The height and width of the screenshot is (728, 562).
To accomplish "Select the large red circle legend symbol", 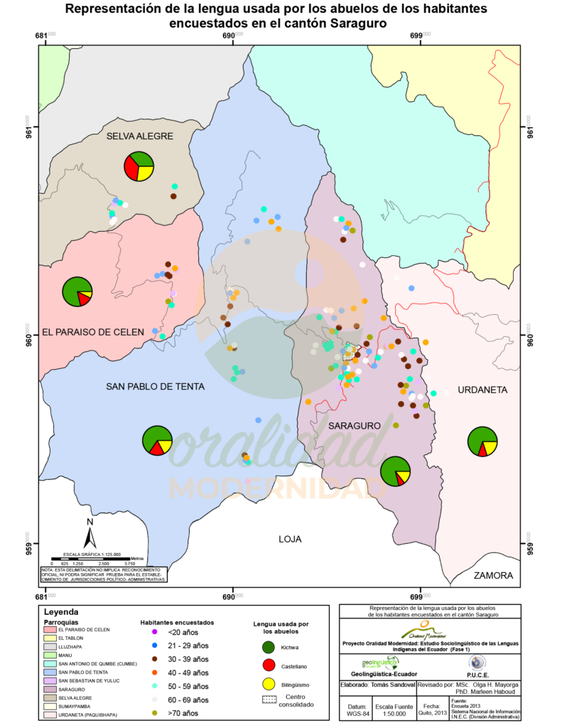I will coord(269,665).
